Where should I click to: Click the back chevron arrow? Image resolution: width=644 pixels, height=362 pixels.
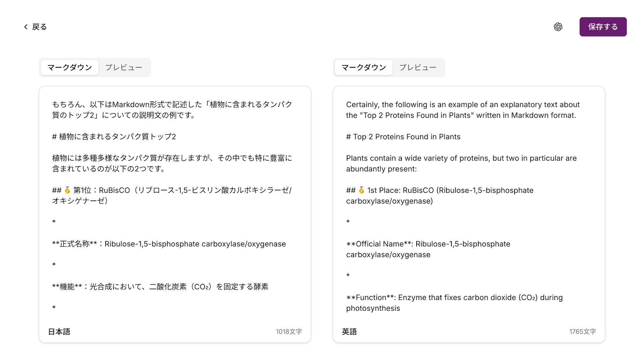pyautogui.click(x=25, y=27)
